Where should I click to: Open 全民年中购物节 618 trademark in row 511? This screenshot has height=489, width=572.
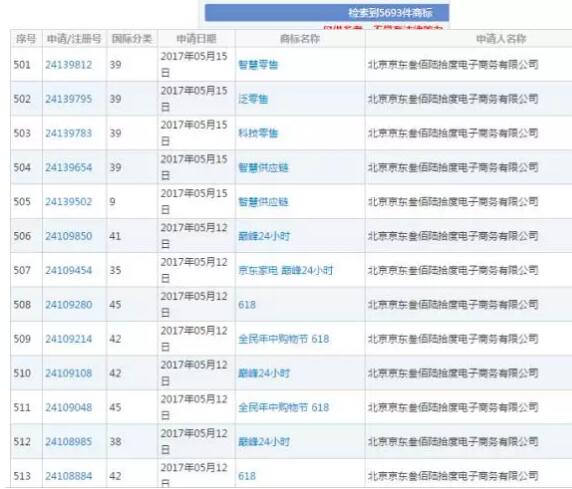284,408
